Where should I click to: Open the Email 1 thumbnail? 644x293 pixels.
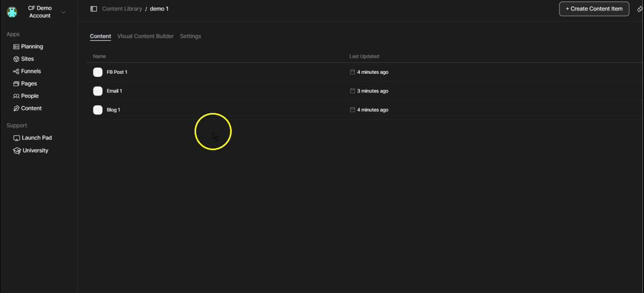98,91
